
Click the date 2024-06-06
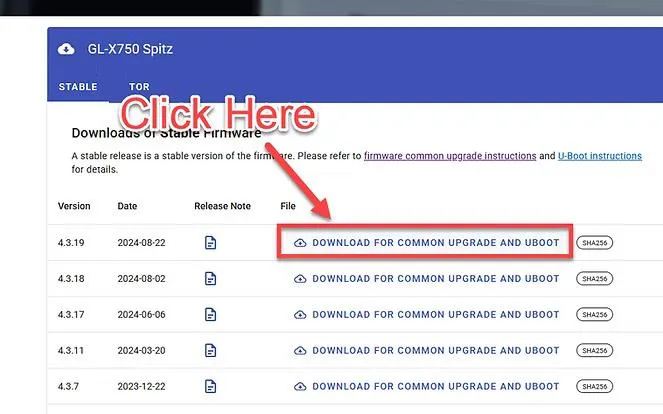pos(141,315)
